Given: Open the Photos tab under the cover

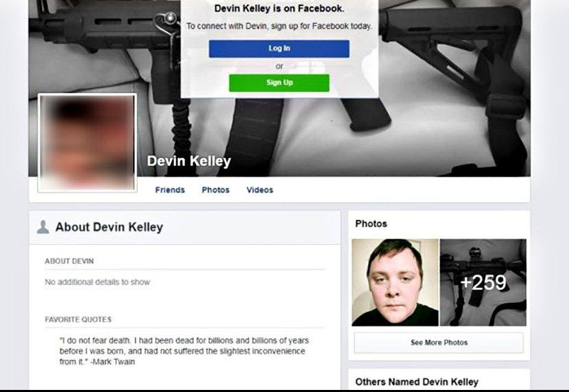Looking at the screenshot, I should [x=215, y=190].
